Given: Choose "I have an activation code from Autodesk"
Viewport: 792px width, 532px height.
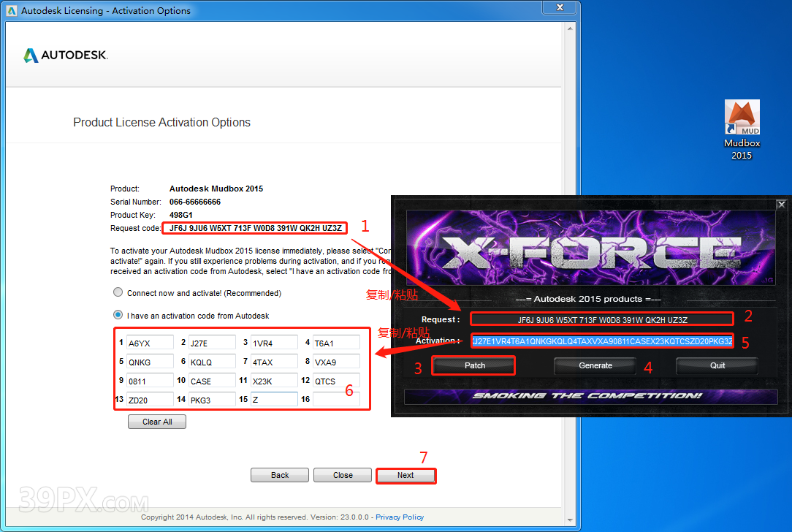Looking at the screenshot, I should coord(118,316).
